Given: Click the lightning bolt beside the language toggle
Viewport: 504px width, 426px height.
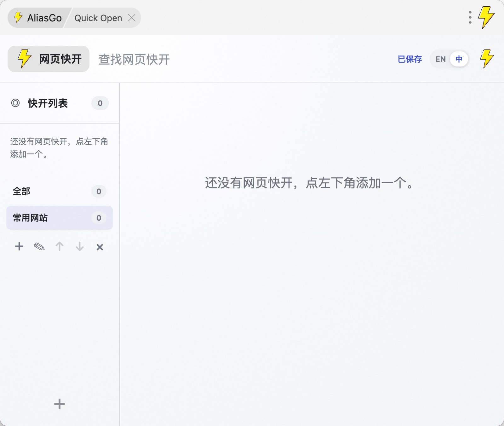Looking at the screenshot, I should (487, 59).
